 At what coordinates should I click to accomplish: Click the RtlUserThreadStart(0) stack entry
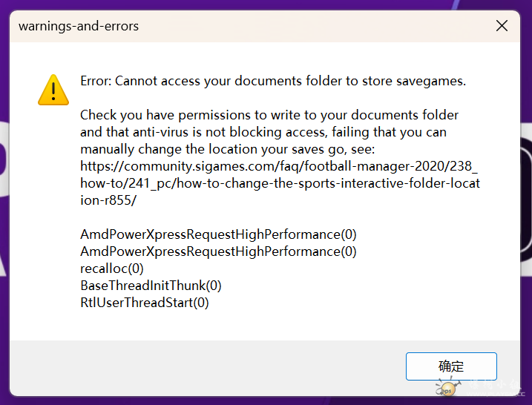[145, 303]
